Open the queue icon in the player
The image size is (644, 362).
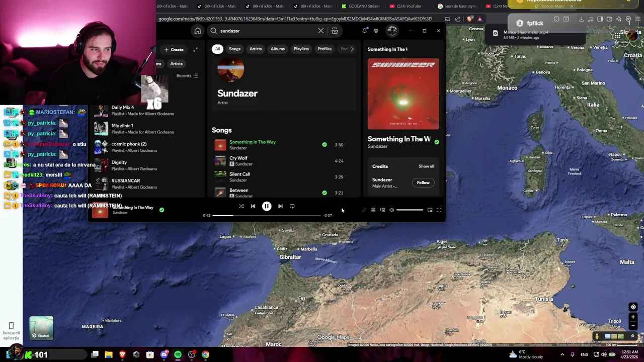pos(373,210)
